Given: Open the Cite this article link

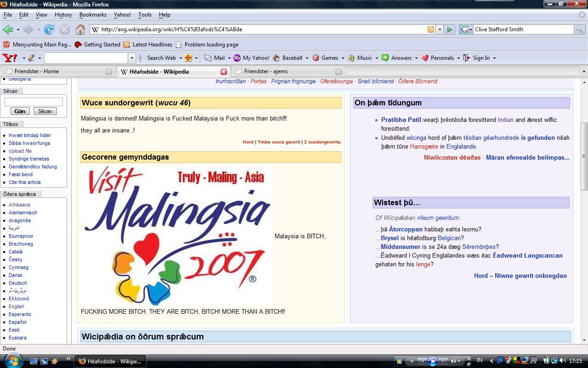Looking at the screenshot, I should coord(25,182).
